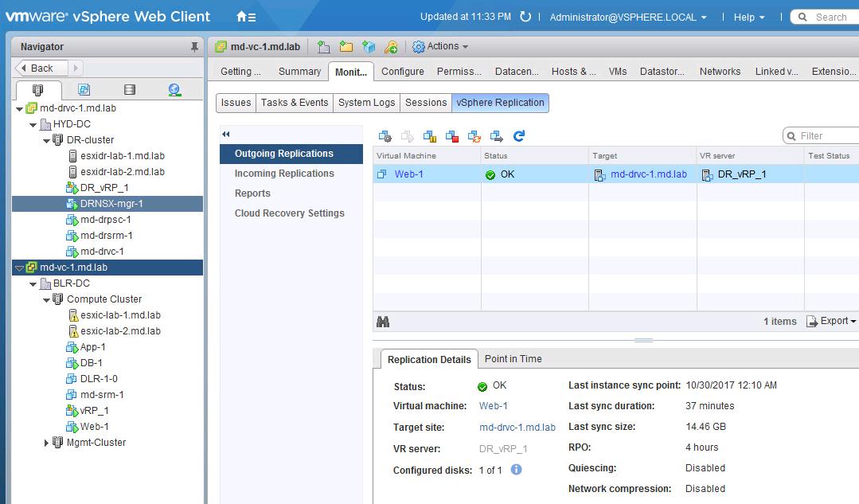This screenshot has height=504, width=859.
Task: Sort by the Status column header
Action: coord(535,155)
